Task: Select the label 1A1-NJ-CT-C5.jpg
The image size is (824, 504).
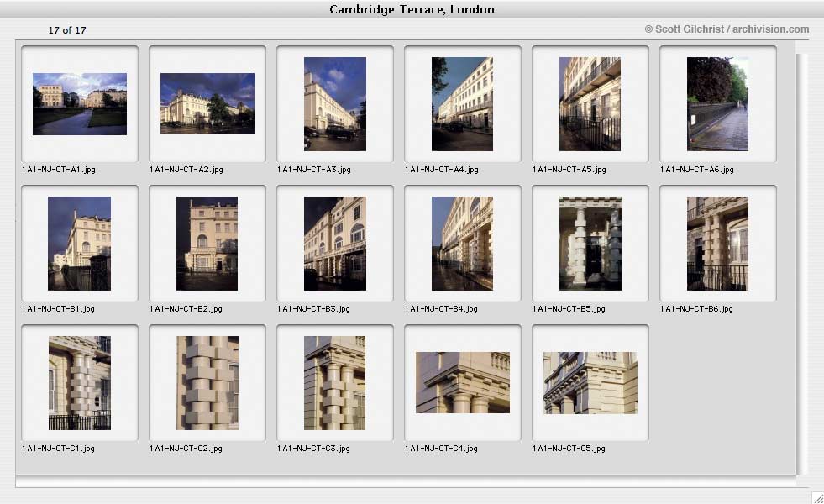Action: tap(569, 449)
